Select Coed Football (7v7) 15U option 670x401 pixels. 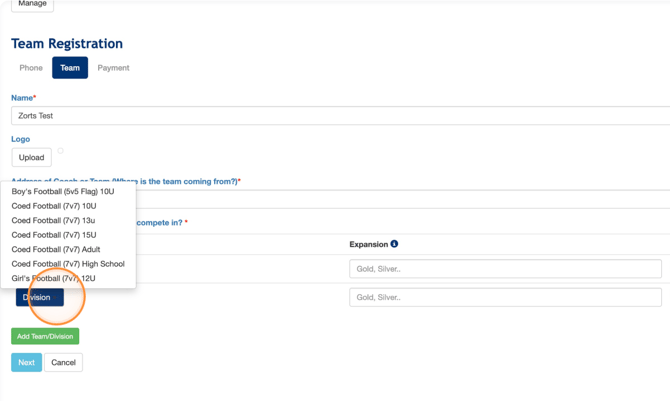[54, 235]
